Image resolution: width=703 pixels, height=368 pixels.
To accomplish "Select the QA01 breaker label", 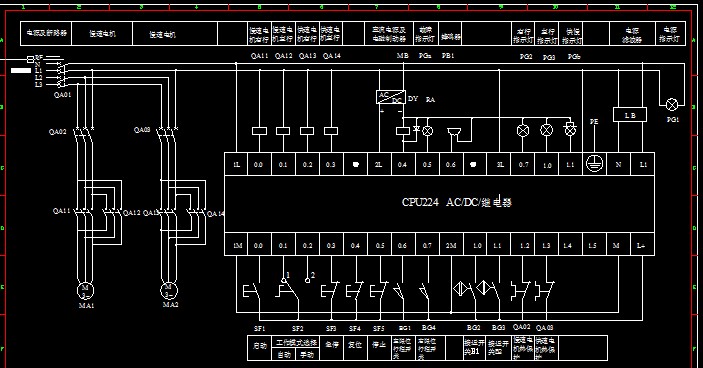I will [62, 95].
